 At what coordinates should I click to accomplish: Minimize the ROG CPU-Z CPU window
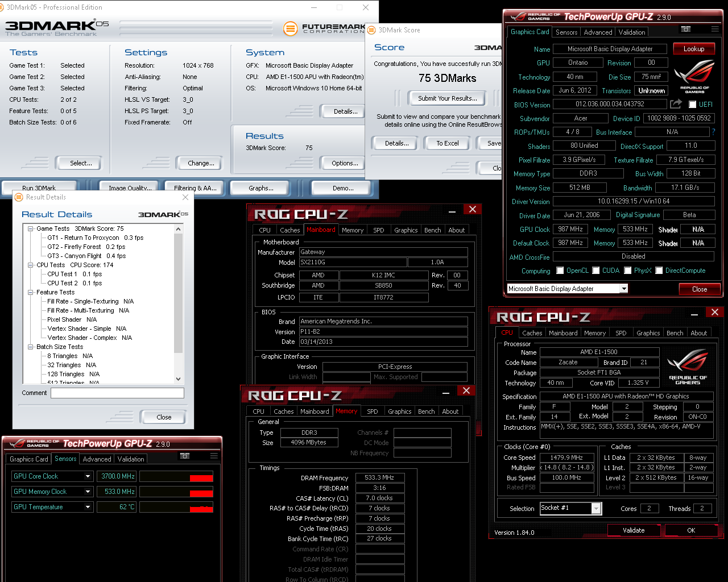coord(694,314)
